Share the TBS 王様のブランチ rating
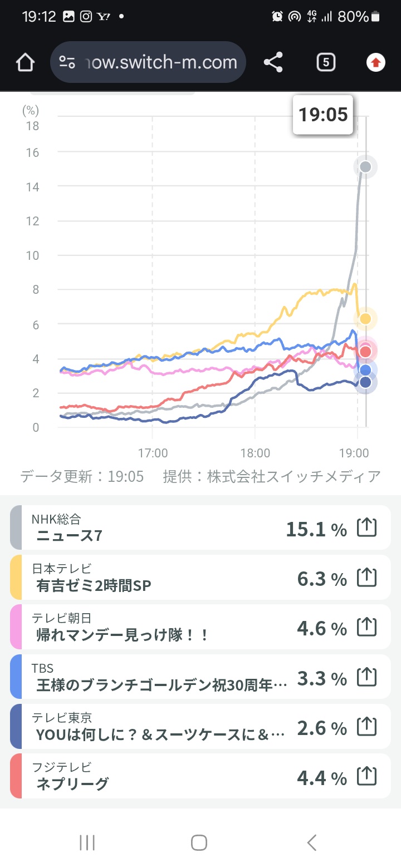 [366, 677]
